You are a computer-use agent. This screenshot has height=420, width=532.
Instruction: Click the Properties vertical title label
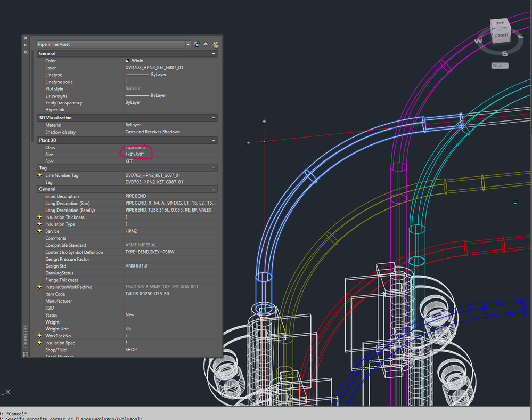(26, 336)
